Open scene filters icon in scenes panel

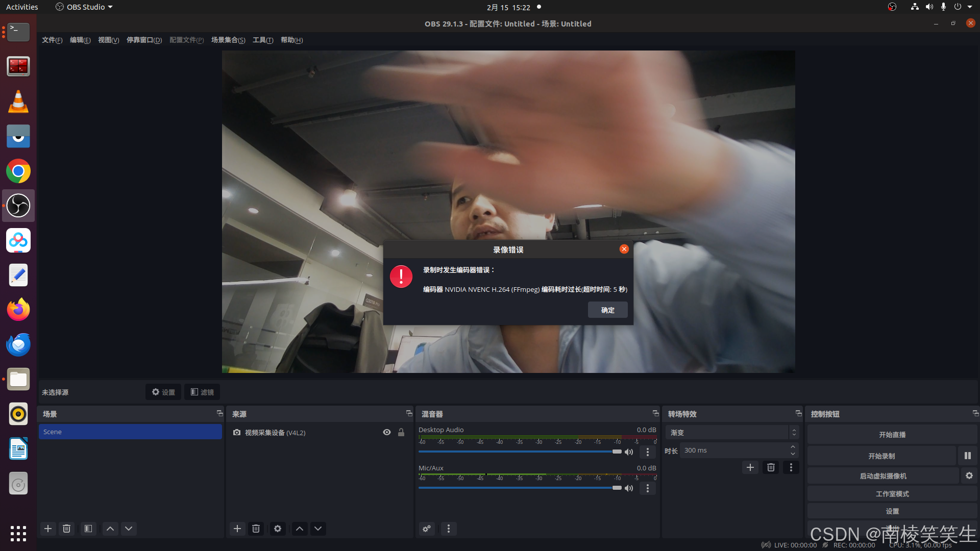point(88,529)
